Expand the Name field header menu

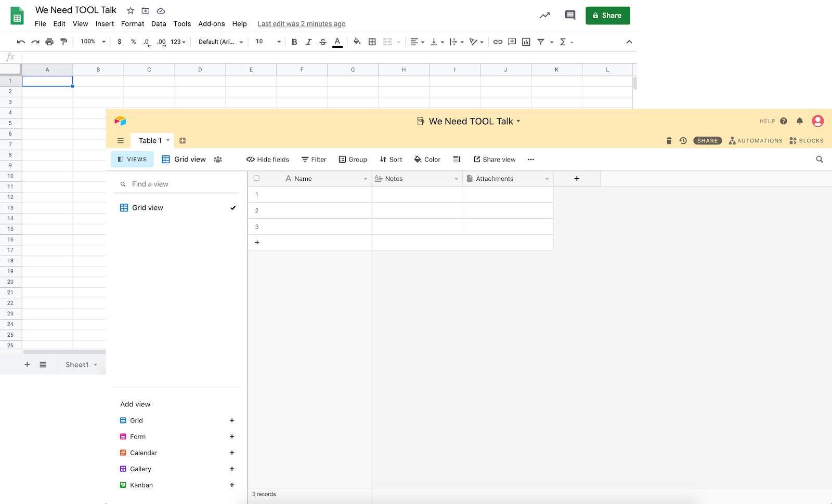point(366,178)
